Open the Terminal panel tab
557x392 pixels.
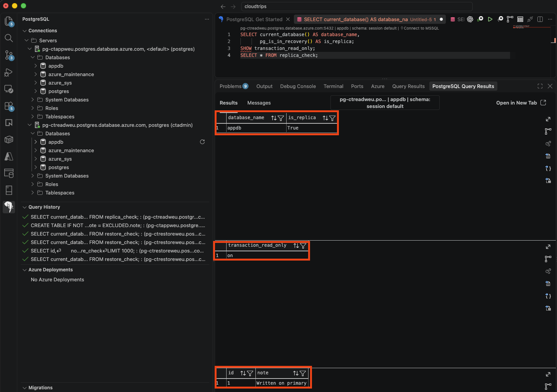[x=333, y=86]
